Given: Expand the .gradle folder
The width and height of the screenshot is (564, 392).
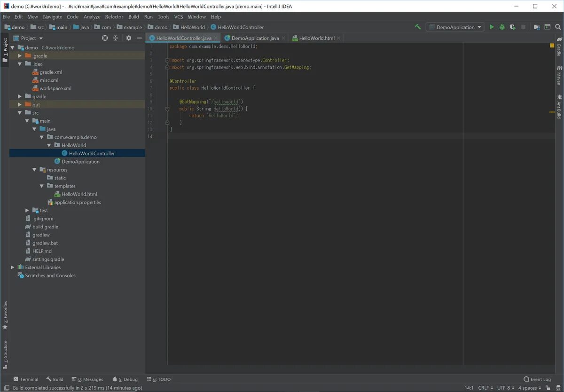Looking at the screenshot, I should tap(20, 55).
